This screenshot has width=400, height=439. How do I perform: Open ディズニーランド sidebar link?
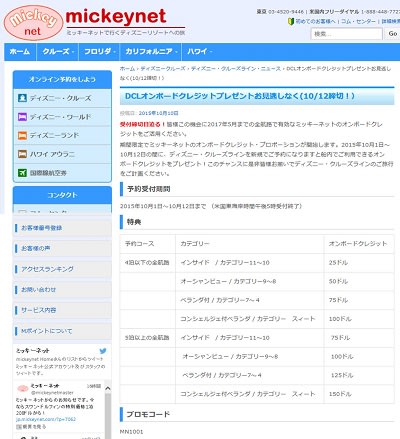click(x=54, y=135)
